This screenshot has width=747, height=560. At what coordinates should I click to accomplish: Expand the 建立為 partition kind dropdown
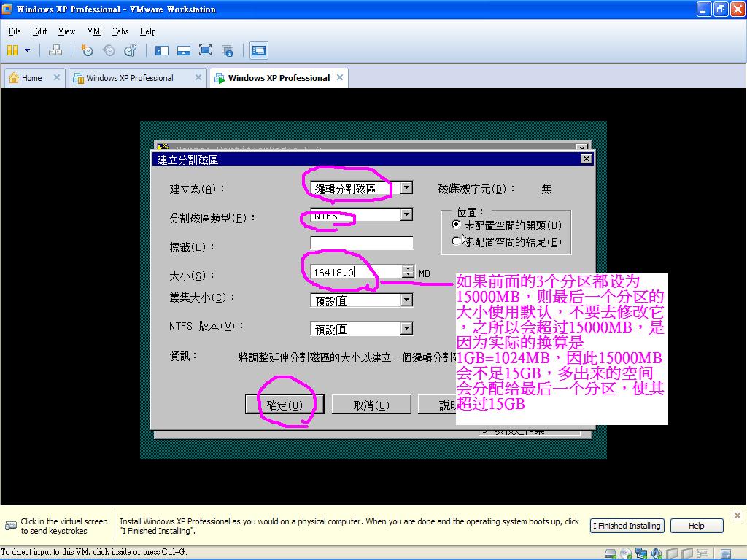(406, 187)
